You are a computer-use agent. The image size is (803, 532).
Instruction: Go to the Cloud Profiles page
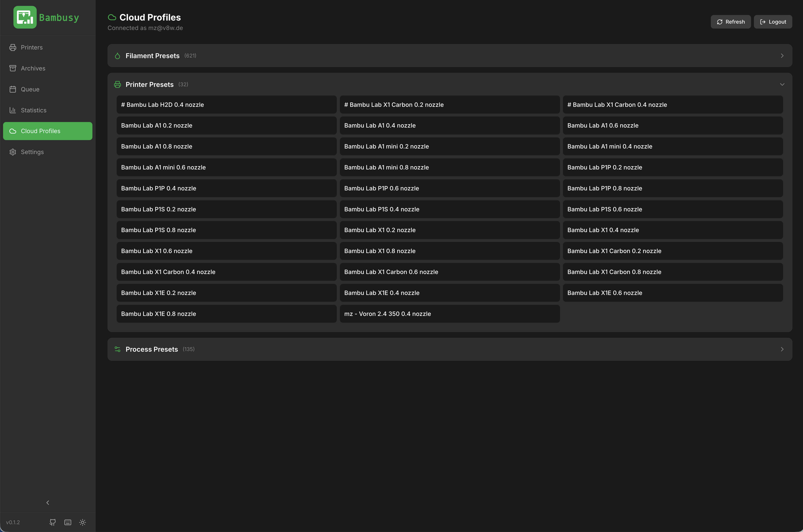point(48,131)
